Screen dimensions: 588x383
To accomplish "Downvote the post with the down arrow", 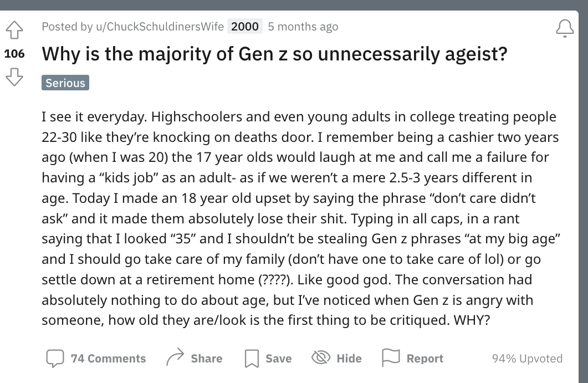I will coord(14,77).
